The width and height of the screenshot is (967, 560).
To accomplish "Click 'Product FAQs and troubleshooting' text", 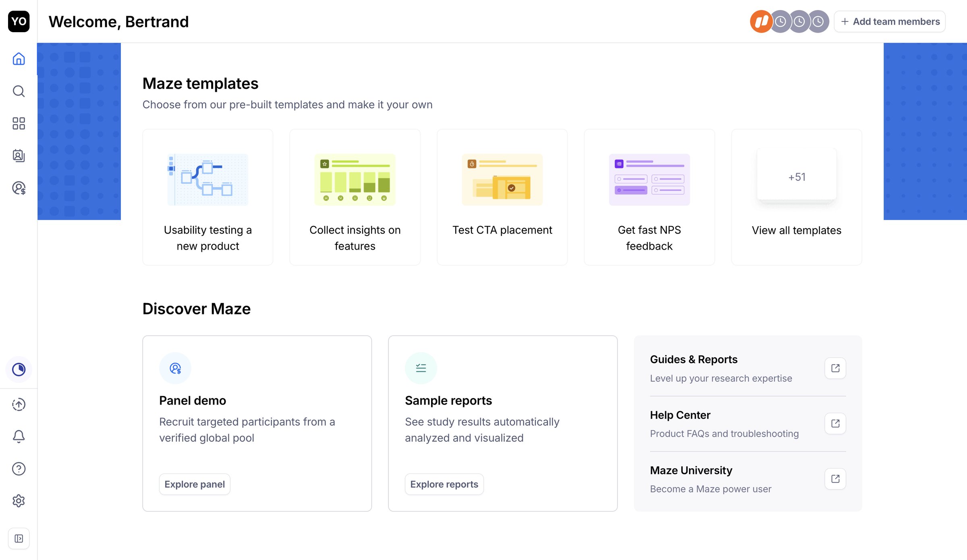I will (724, 434).
